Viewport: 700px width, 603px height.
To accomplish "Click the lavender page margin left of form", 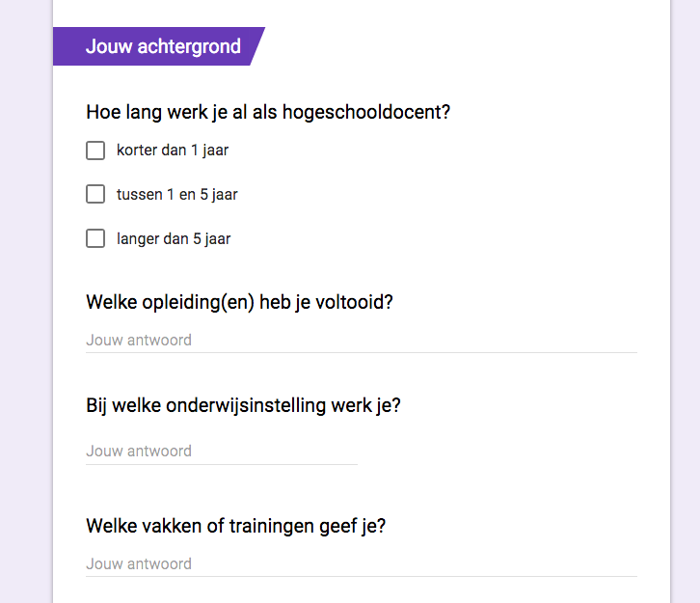I will tap(26, 301).
